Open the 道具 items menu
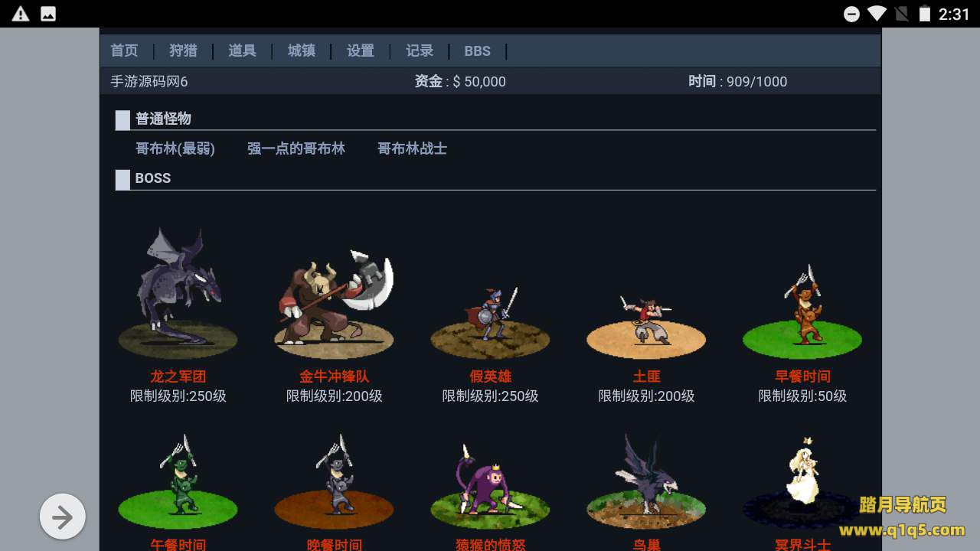The width and height of the screenshot is (980, 551). [242, 51]
